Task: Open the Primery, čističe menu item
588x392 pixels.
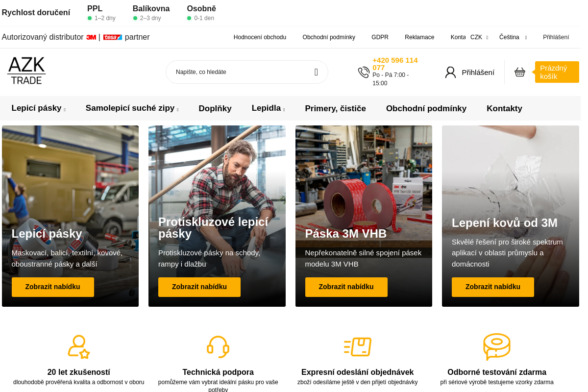Action: click(335, 108)
